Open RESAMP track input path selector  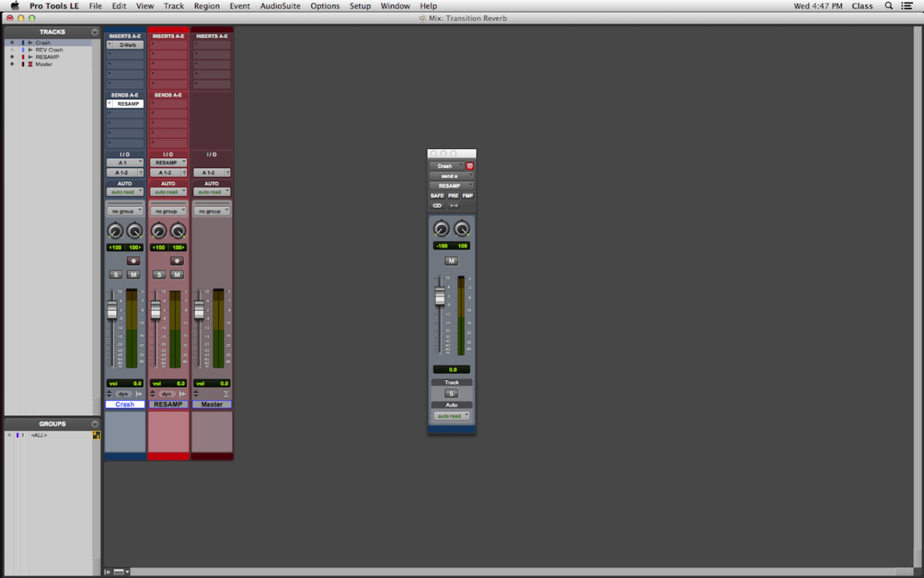[x=168, y=163]
